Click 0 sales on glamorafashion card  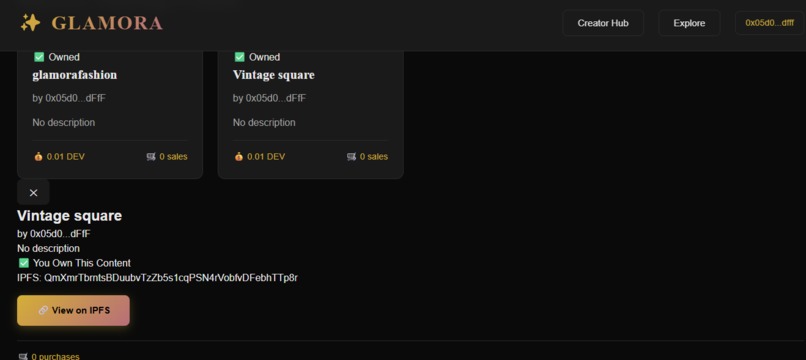point(173,156)
